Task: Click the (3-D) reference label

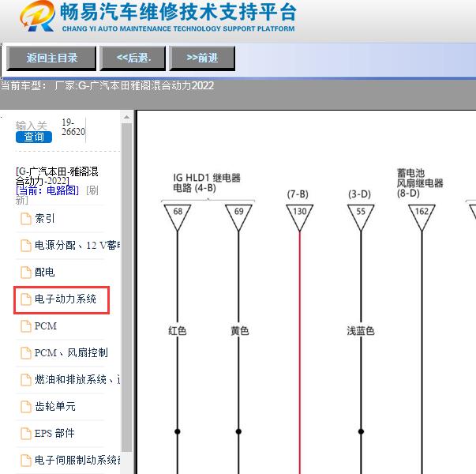Action: point(359,194)
